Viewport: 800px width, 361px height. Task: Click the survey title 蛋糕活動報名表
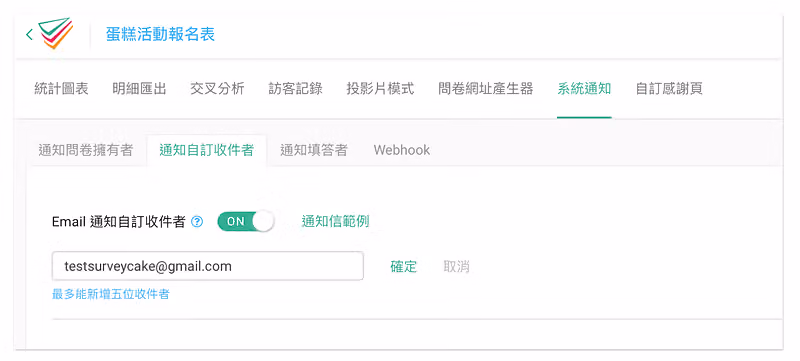pyautogui.click(x=160, y=34)
